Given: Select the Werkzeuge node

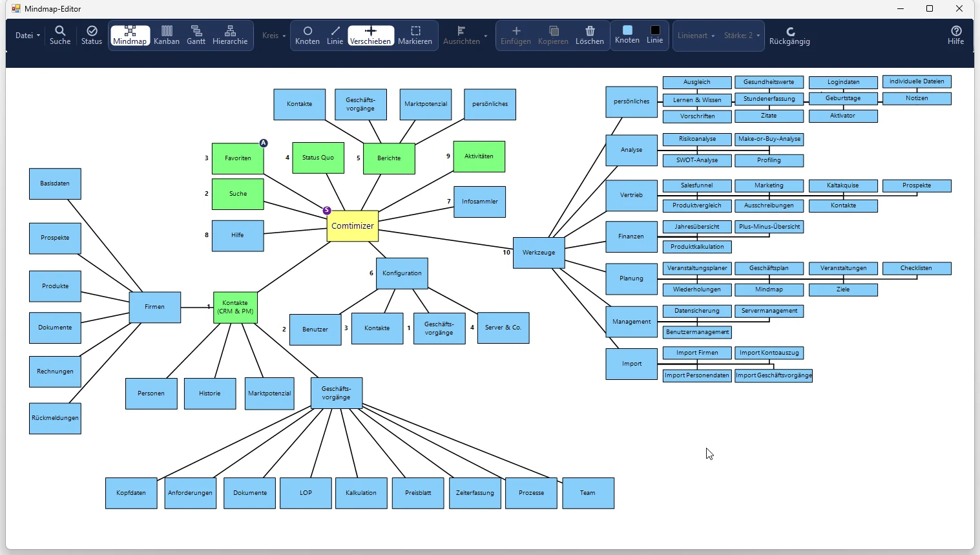Looking at the screenshot, I should tap(539, 253).
